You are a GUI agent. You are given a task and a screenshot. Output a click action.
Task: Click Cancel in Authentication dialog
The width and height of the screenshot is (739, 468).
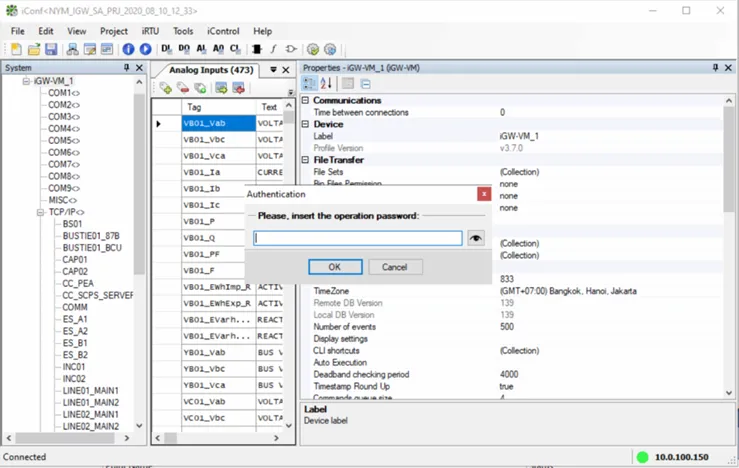click(x=394, y=267)
